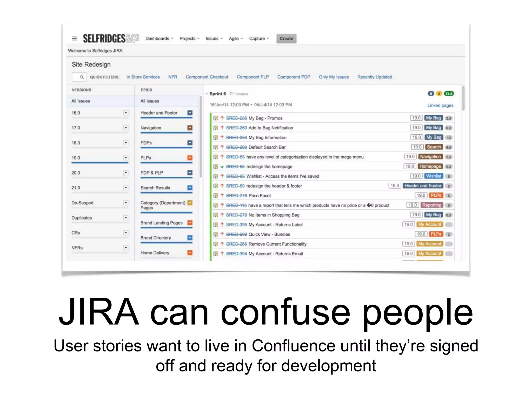Open the Issues menu

(214, 38)
